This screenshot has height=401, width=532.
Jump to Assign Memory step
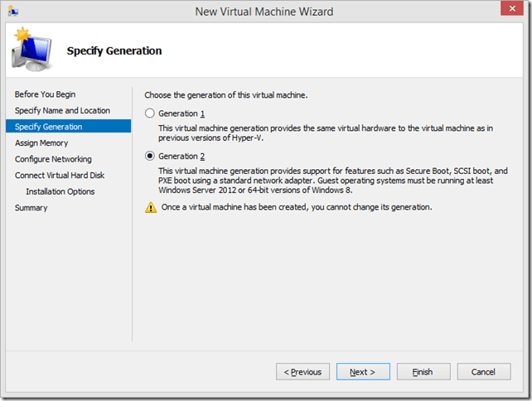tap(41, 143)
